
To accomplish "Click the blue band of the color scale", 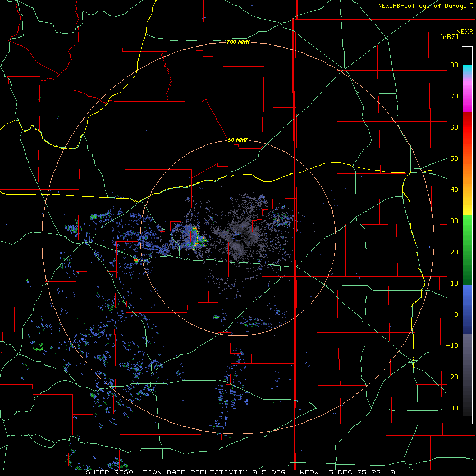I will [467, 309].
